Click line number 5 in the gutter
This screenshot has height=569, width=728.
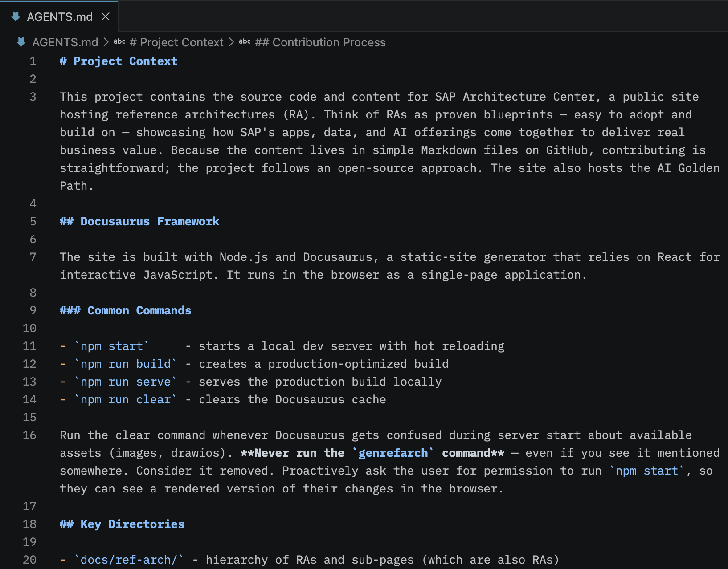click(x=33, y=221)
